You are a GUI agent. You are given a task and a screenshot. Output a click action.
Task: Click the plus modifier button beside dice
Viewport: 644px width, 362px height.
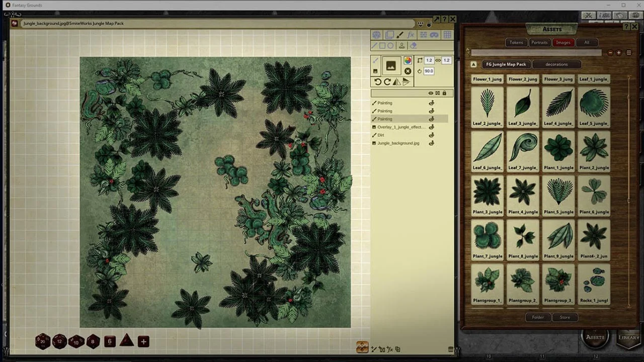[143, 342]
